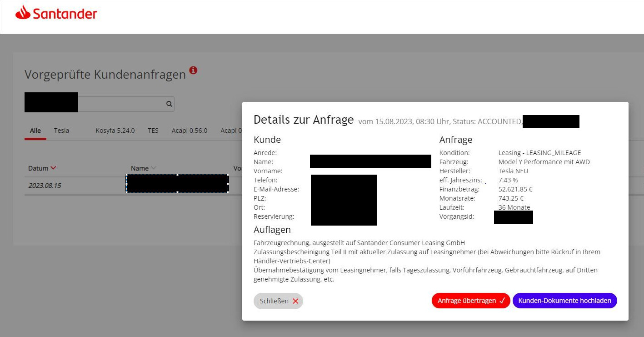The width and height of the screenshot is (644, 337).
Task: Click the Übernahmebestätigung vom Leasingnehmer requirement line
Action: (x=425, y=275)
